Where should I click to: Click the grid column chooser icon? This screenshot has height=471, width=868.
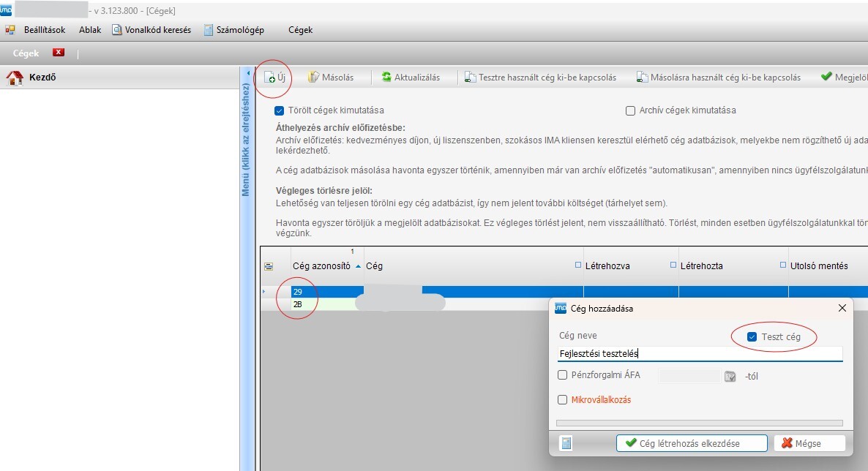coord(269,267)
